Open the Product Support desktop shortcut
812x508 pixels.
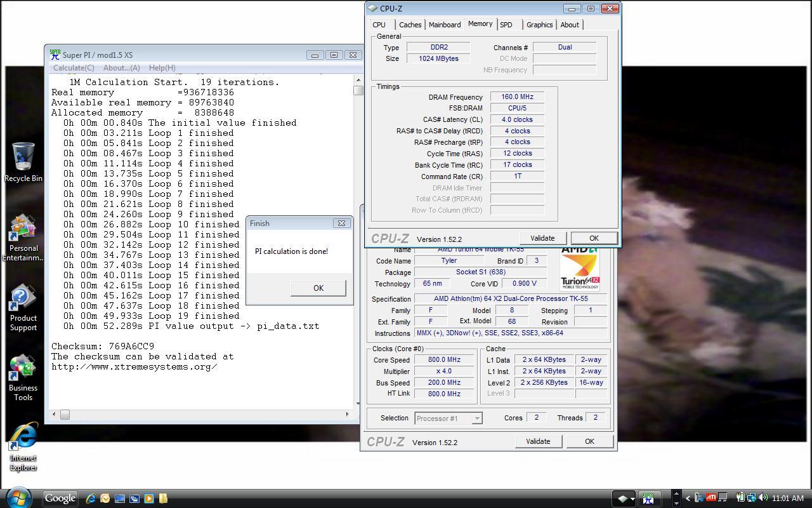23,309
